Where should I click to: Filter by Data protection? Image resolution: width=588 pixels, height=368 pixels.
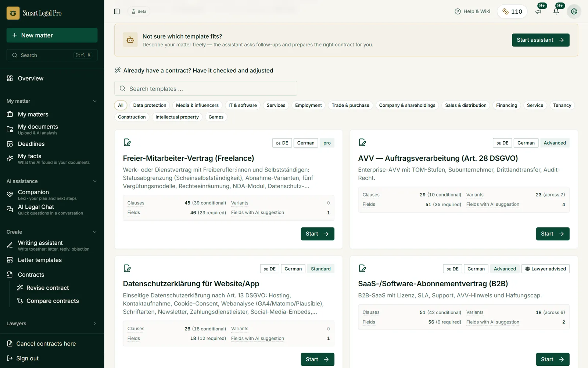pos(150,105)
